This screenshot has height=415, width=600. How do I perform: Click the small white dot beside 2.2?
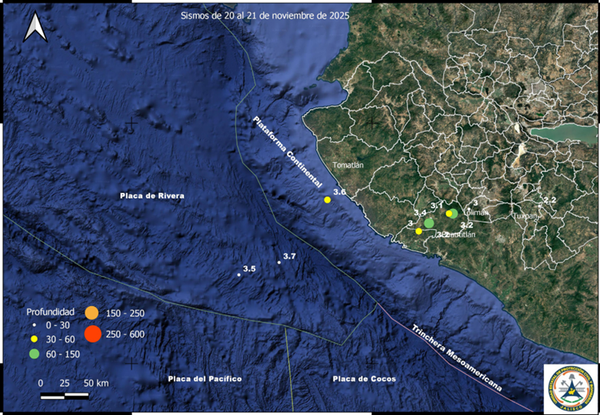[x=540, y=206]
